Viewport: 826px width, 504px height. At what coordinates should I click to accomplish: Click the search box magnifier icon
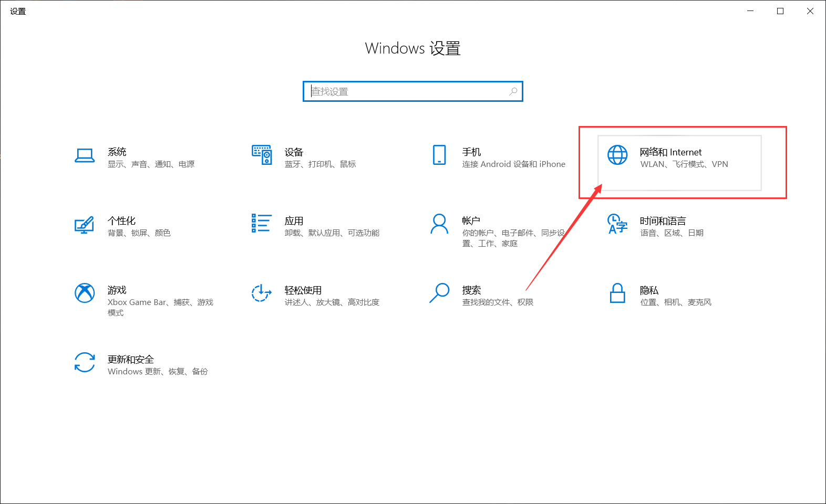513,91
